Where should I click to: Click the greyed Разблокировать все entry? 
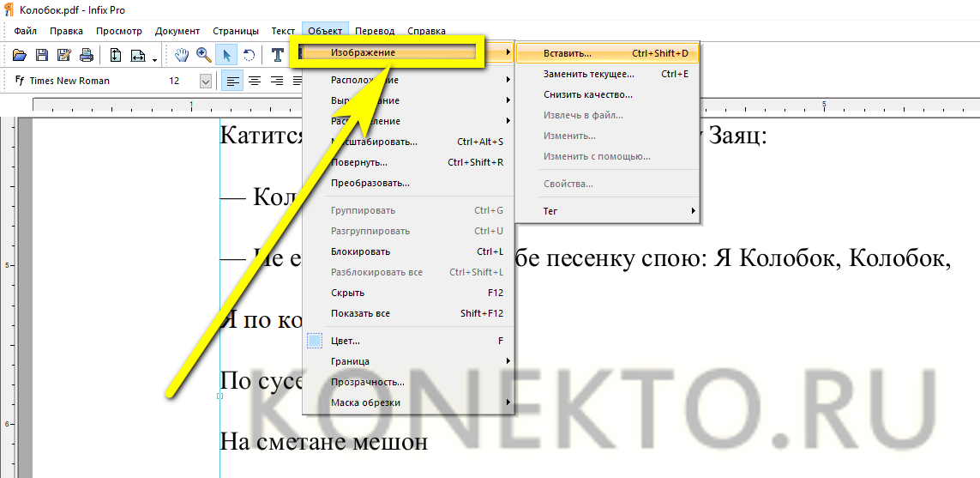pos(408,273)
